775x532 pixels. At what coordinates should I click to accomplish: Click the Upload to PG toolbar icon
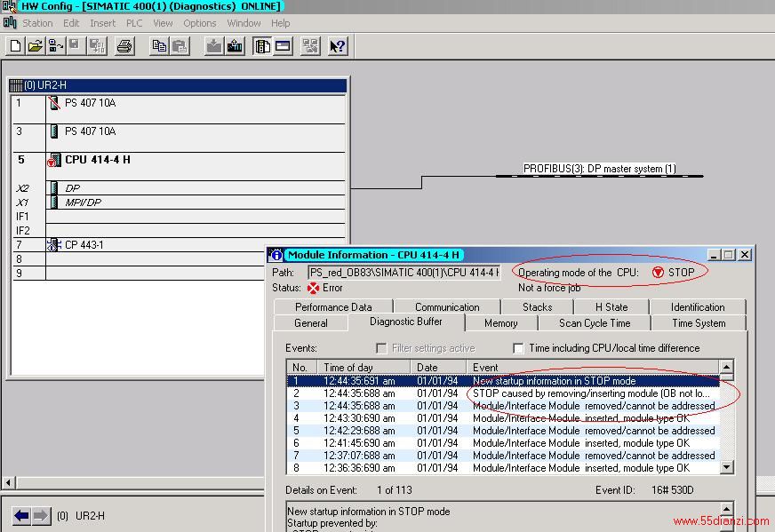pyautogui.click(x=235, y=46)
